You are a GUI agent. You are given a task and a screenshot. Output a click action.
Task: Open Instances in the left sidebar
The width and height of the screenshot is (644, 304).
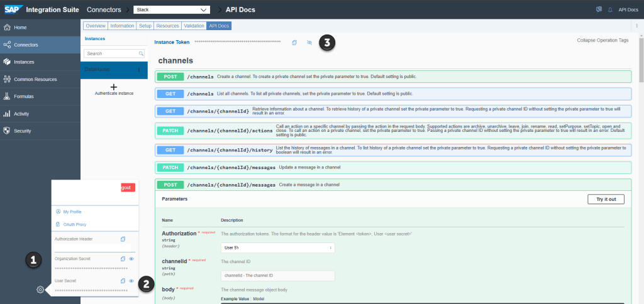click(24, 62)
